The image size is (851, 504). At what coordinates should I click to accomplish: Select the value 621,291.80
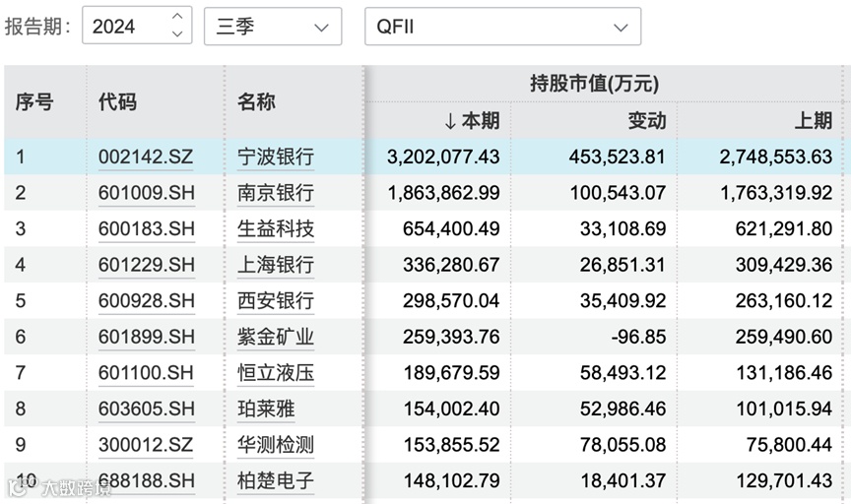tap(784, 228)
